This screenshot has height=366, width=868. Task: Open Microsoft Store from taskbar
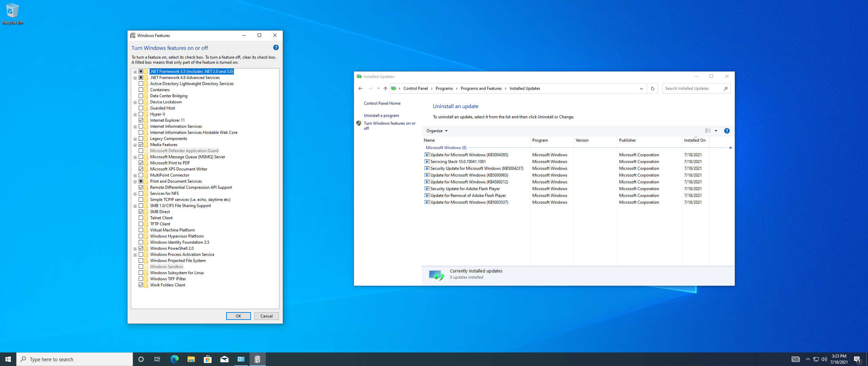(x=208, y=359)
